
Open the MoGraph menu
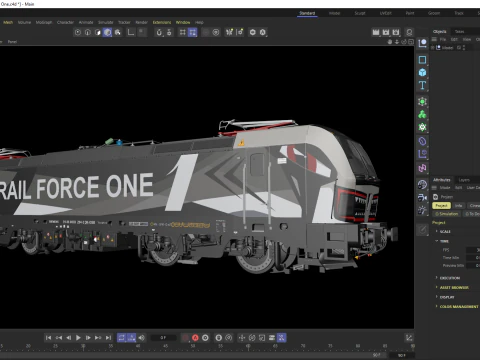point(44,22)
